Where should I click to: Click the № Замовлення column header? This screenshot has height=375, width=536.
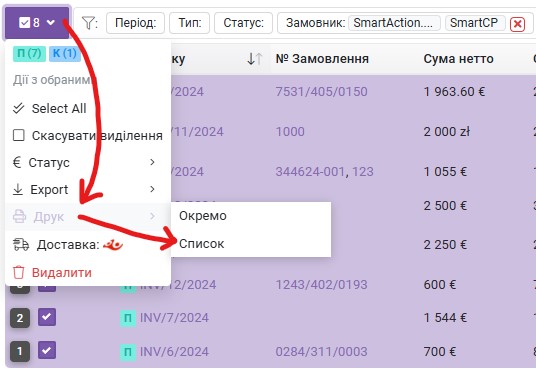pyautogui.click(x=322, y=59)
